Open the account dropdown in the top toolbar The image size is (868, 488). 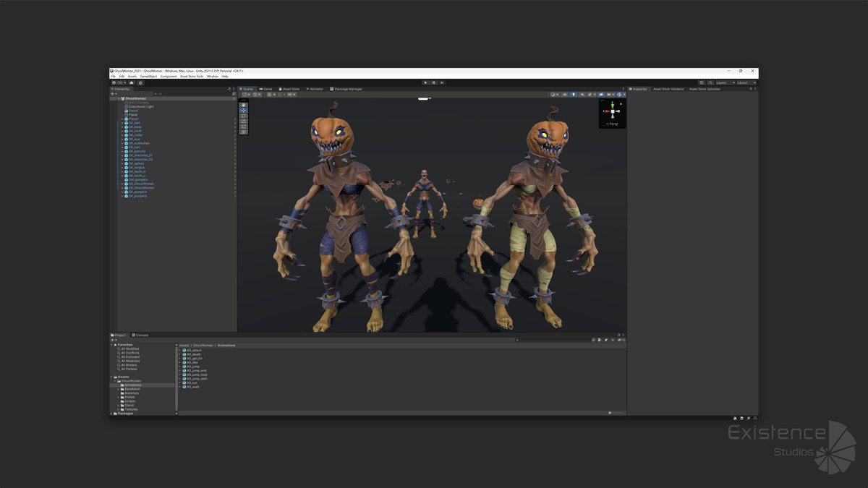119,82
